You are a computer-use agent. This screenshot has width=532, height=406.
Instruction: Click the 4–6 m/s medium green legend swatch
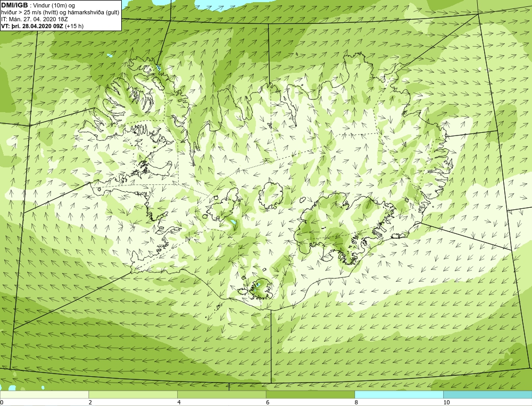pos(221,394)
